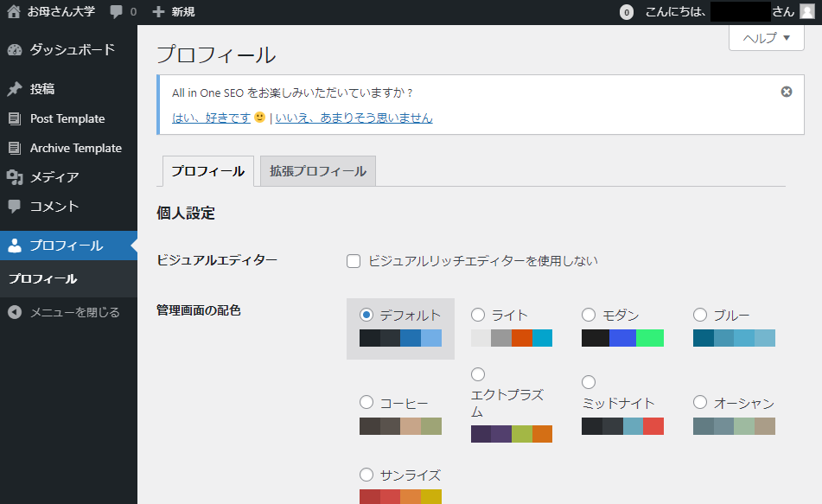Viewport: 822px width, 504px height.
Task: Click the プロフィール person icon in sidebar
Action: pyautogui.click(x=15, y=246)
